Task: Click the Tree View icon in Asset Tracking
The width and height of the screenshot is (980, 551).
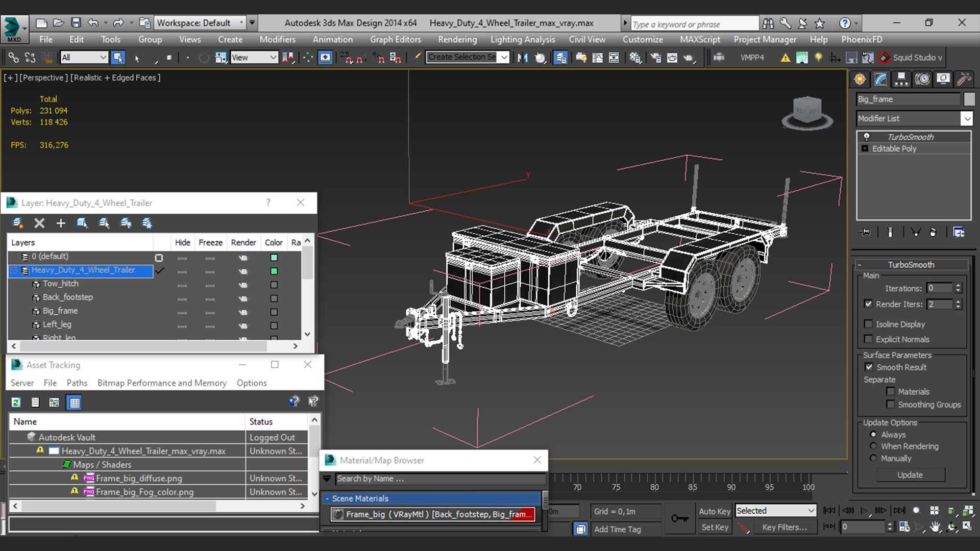Action: [x=54, y=403]
